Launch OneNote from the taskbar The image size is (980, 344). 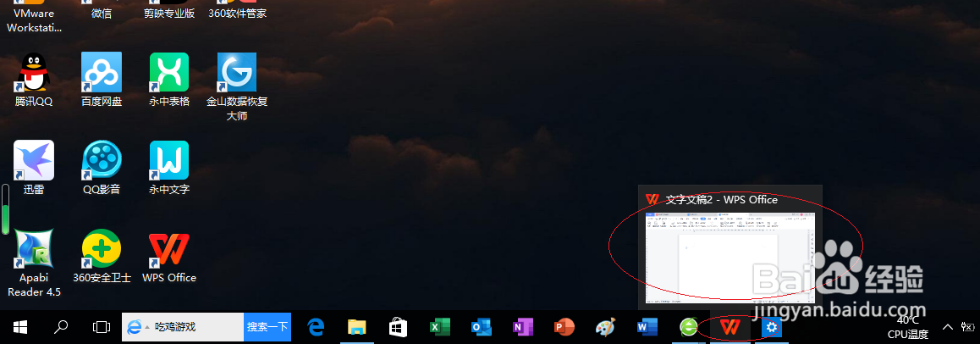[x=522, y=327]
